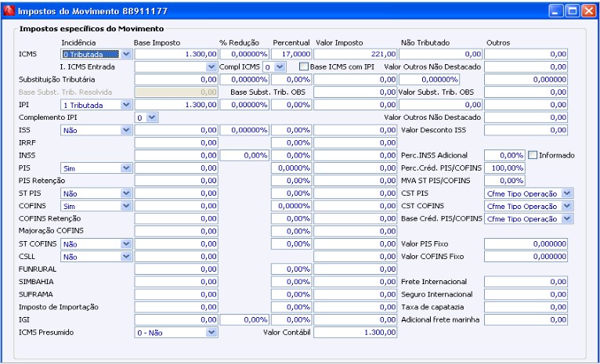Enable Base ICMS com IPI checkbox

(304, 67)
